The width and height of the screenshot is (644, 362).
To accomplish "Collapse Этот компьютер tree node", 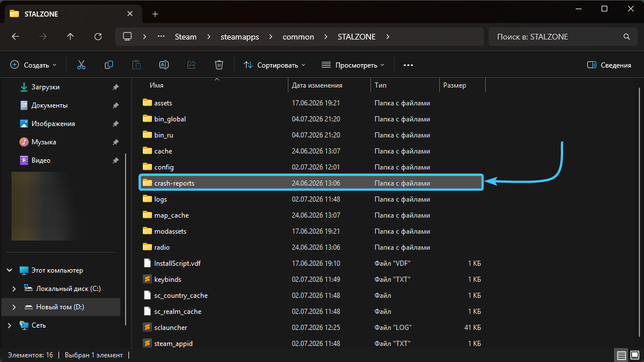I will click(x=9, y=270).
